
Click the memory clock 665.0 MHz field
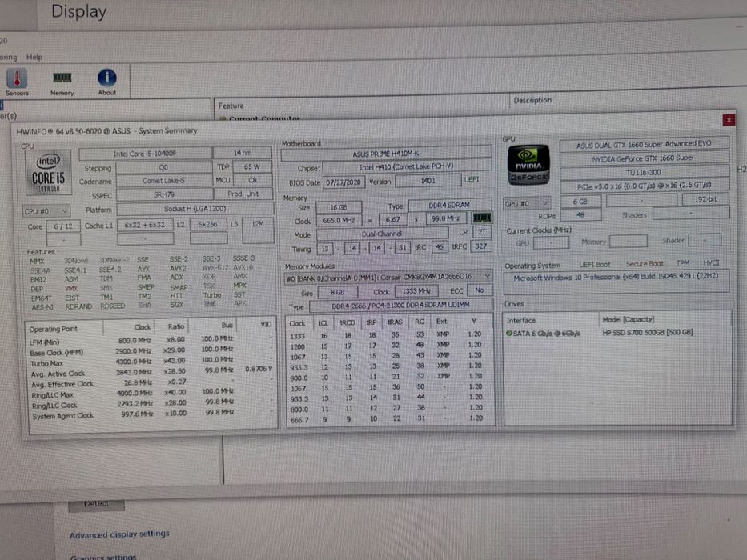[x=339, y=221]
